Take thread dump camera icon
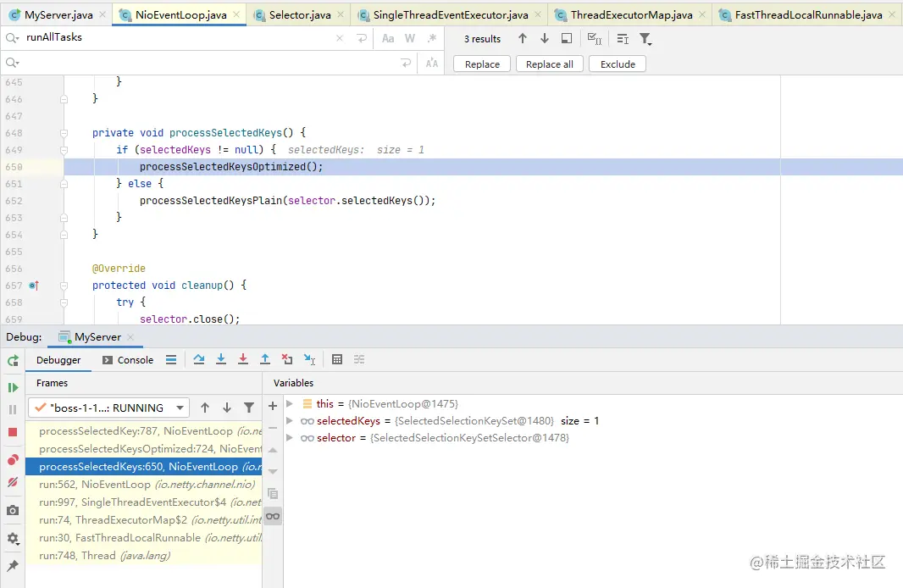Image resolution: width=903 pixels, height=588 pixels. tap(13, 510)
